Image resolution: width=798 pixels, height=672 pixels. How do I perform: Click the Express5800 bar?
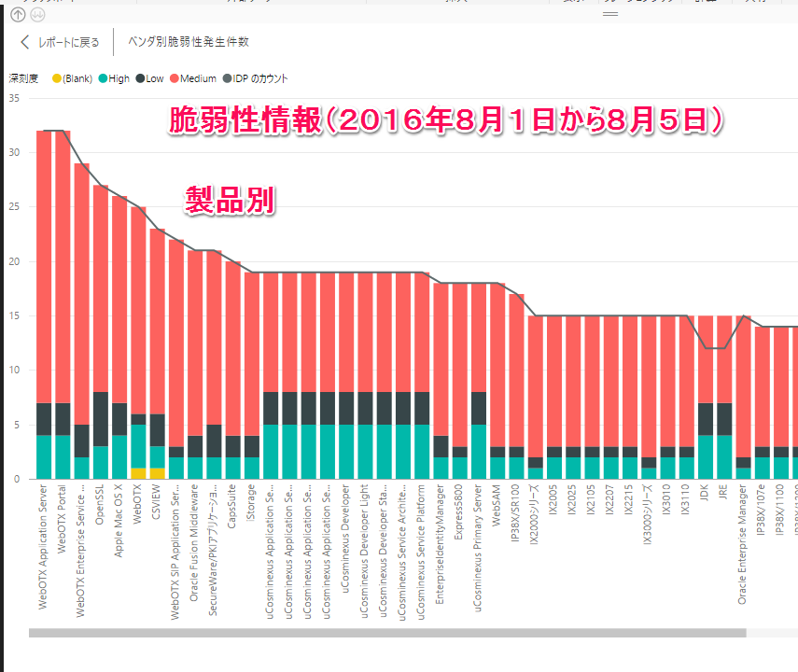pos(460,381)
